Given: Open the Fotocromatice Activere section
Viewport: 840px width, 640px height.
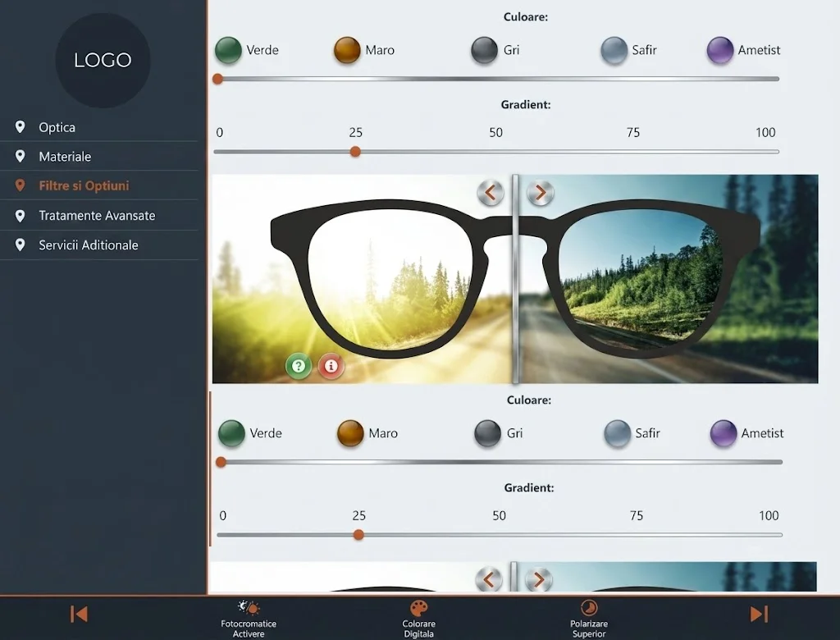Looking at the screenshot, I should [249, 619].
